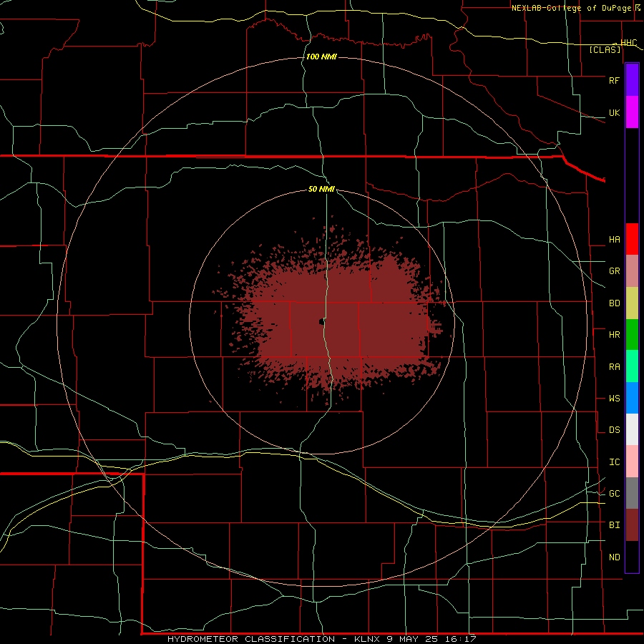644x644 pixels.
Task: Click the ND black legend swatch
Action: [x=632, y=557]
